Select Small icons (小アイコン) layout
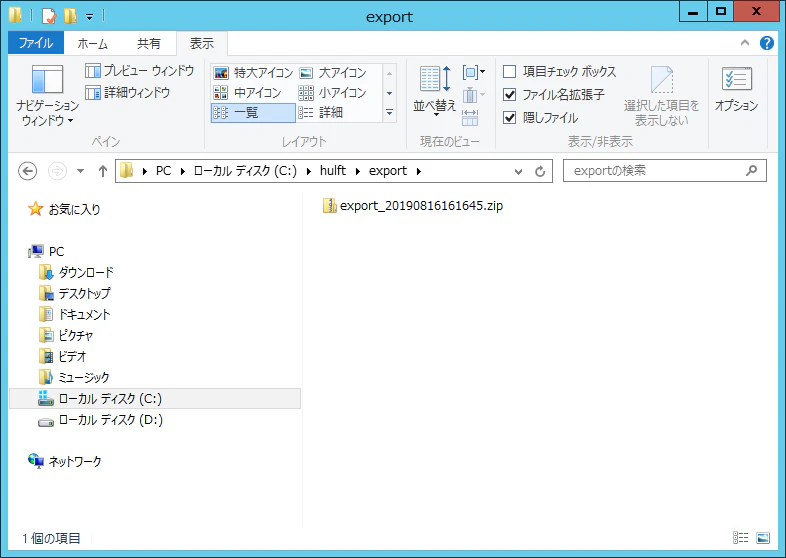This screenshot has width=786, height=558. (x=333, y=93)
